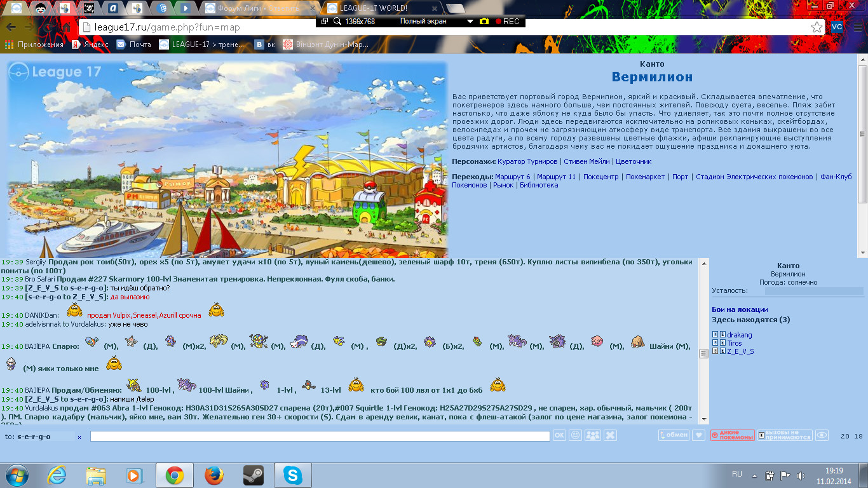Remove recipient with small x after s-e-r-g-o
The width and height of the screenshot is (868, 488).
pyautogui.click(x=79, y=437)
